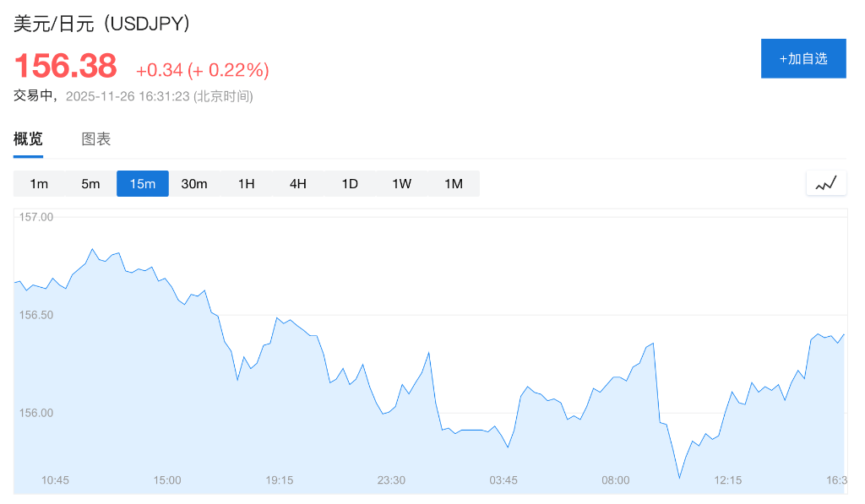View the daily 1D chart
Viewport: 865px width, 504px height.
click(350, 183)
